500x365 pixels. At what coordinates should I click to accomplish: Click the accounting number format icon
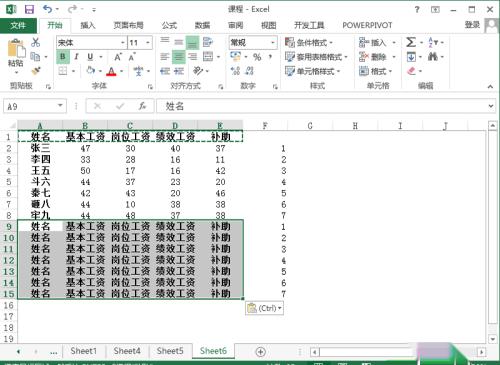click(x=235, y=57)
